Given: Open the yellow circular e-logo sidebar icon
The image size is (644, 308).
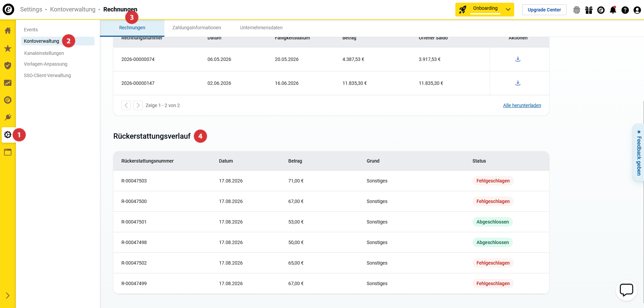Looking at the screenshot, I should pyautogui.click(x=8, y=100).
